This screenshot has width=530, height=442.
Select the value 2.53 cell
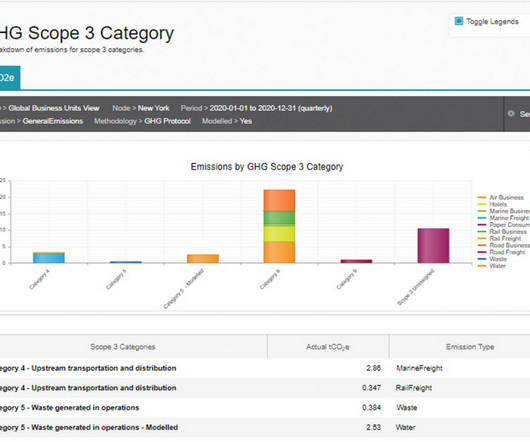374,427
